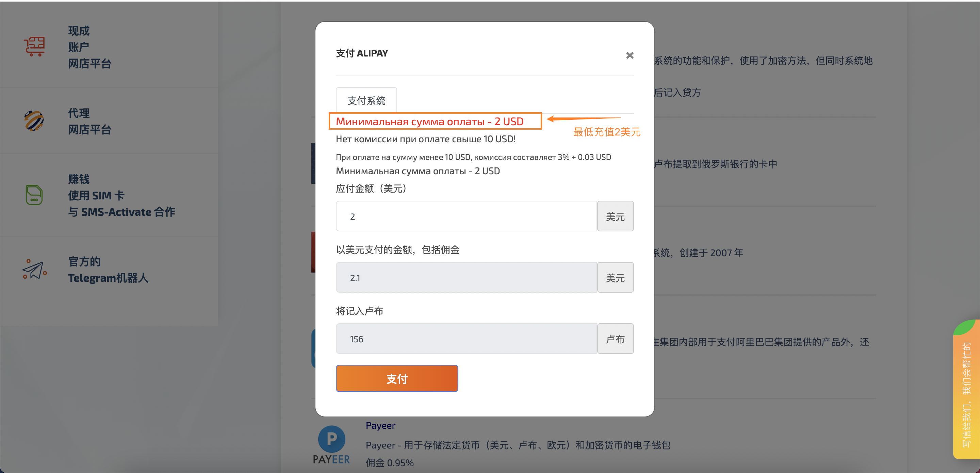The image size is (980, 473).
Task: Click the Telegram paper plane icon
Action: [x=34, y=270]
